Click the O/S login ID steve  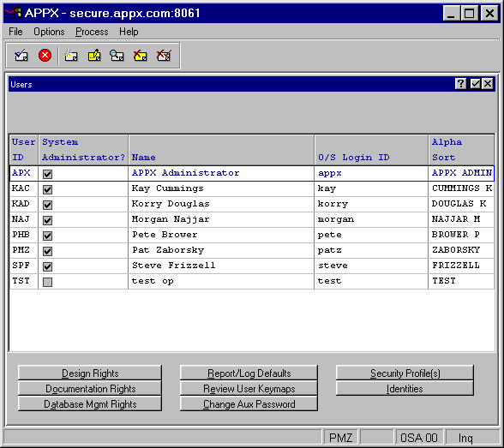pyautogui.click(x=333, y=266)
